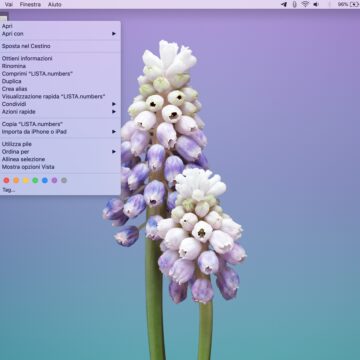Screen dimensions: 360x360
Task: Click the Telegram paper plane menu bar icon
Action: pyautogui.click(x=284, y=4)
